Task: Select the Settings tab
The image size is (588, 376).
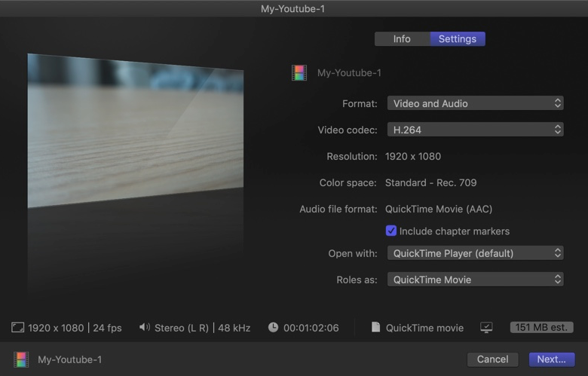Action: 458,39
